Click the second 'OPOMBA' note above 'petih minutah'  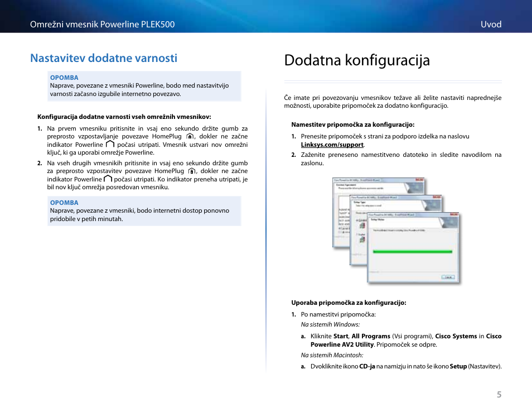(64, 203)
